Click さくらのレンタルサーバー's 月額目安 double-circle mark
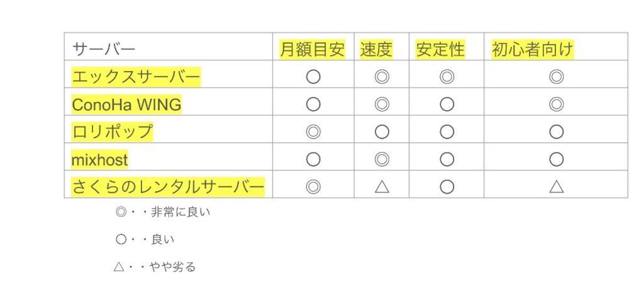Viewport: 644px width, 284px height. point(313,187)
